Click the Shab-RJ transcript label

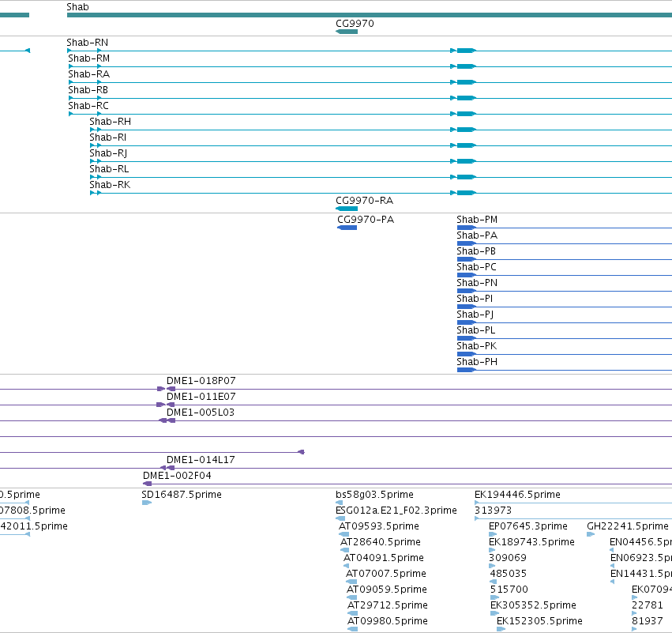coord(108,153)
